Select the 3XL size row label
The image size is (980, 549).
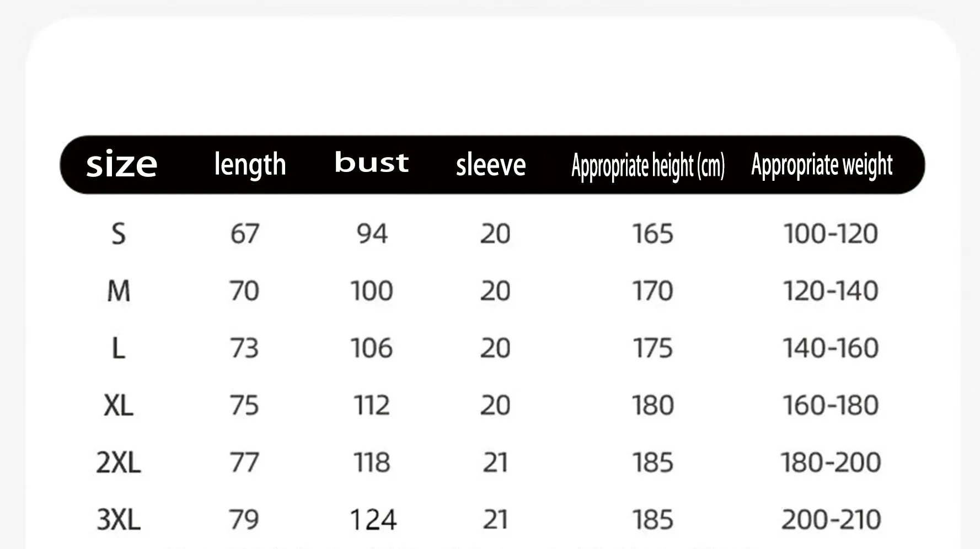pyautogui.click(x=119, y=520)
